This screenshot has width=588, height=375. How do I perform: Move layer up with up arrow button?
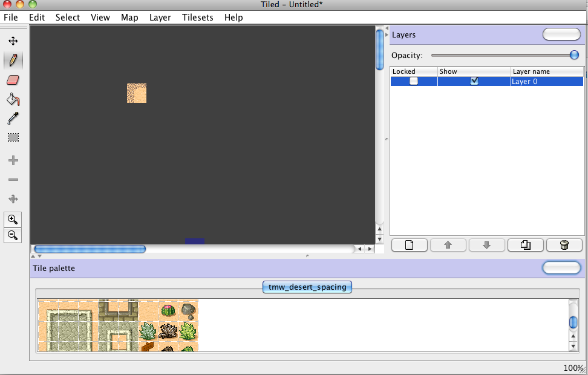point(448,245)
